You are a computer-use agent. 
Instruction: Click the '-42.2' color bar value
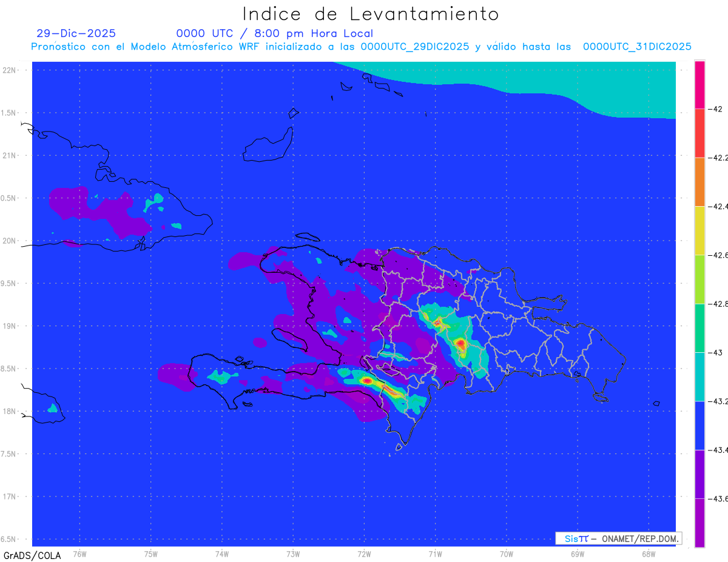(x=719, y=158)
